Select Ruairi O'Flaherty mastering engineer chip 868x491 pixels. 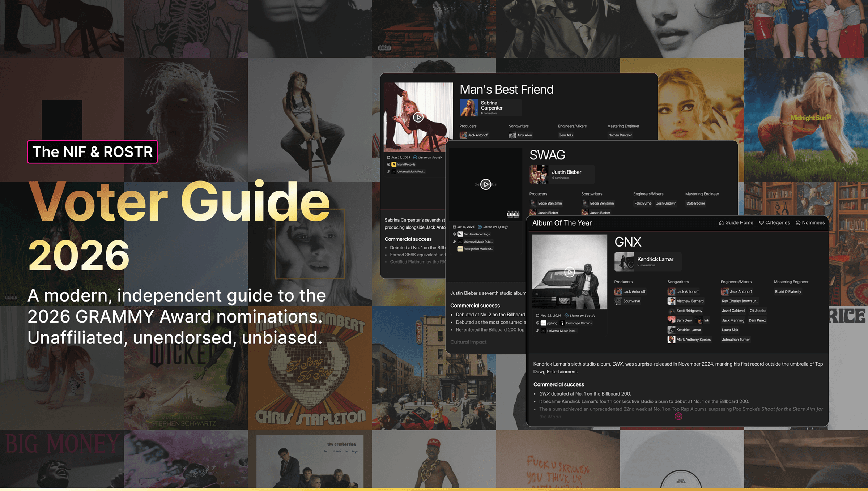coord(788,292)
